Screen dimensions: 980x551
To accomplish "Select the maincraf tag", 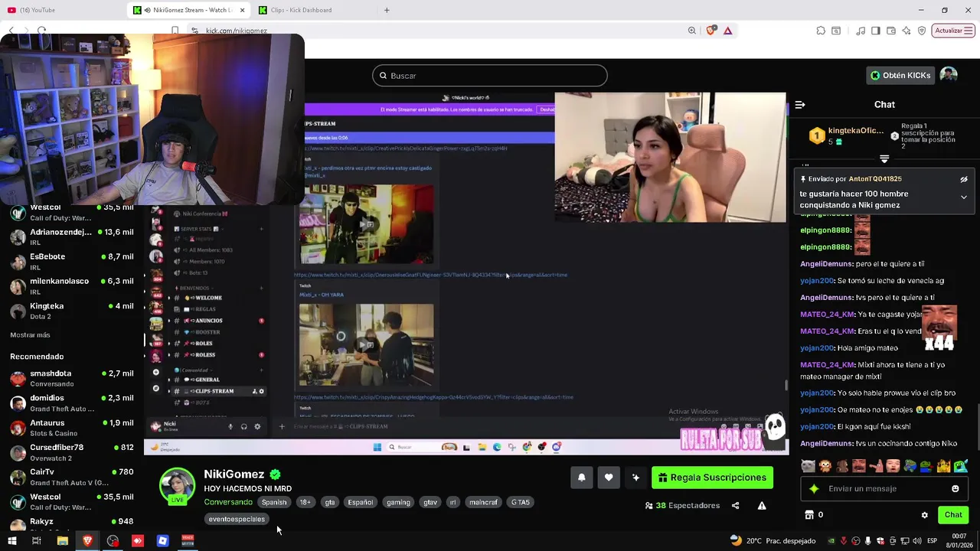I will pyautogui.click(x=483, y=503).
